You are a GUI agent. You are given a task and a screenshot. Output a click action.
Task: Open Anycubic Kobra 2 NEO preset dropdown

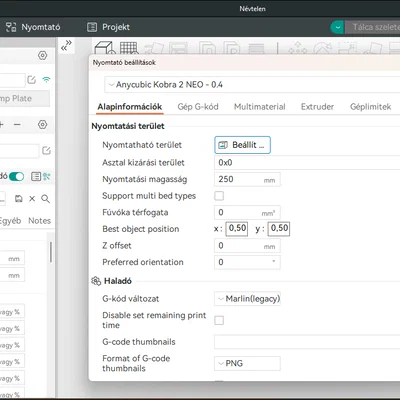[252, 85]
